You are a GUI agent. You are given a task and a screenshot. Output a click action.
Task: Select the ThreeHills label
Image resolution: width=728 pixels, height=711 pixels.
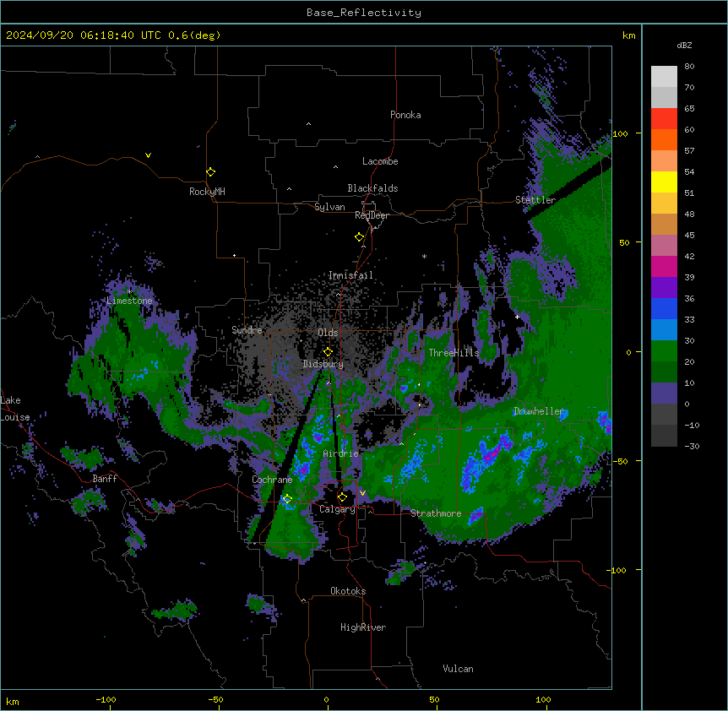pyautogui.click(x=454, y=353)
